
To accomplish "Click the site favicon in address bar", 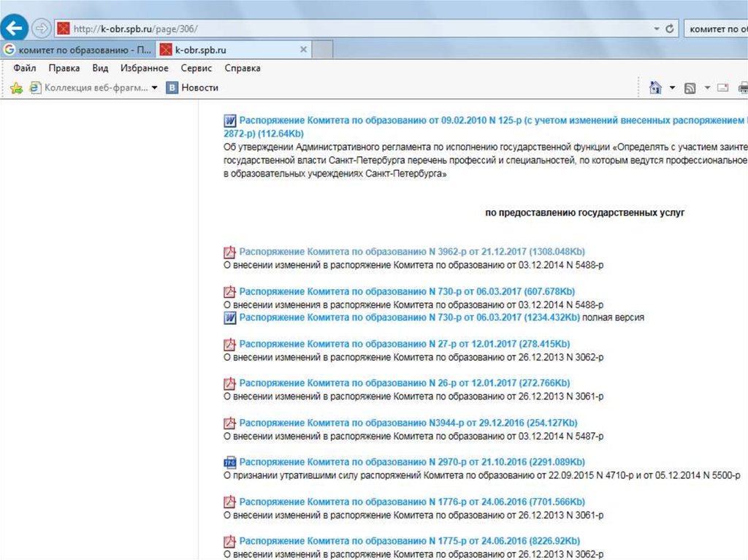I will point(64,28).
